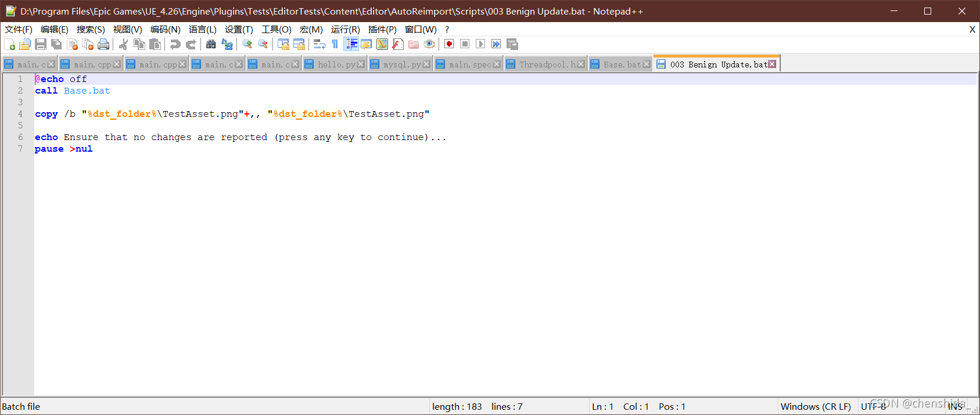Viewport: 980px width, 415px height.
Task: Click the Paste toolbar icon
Action: point(155,44)
